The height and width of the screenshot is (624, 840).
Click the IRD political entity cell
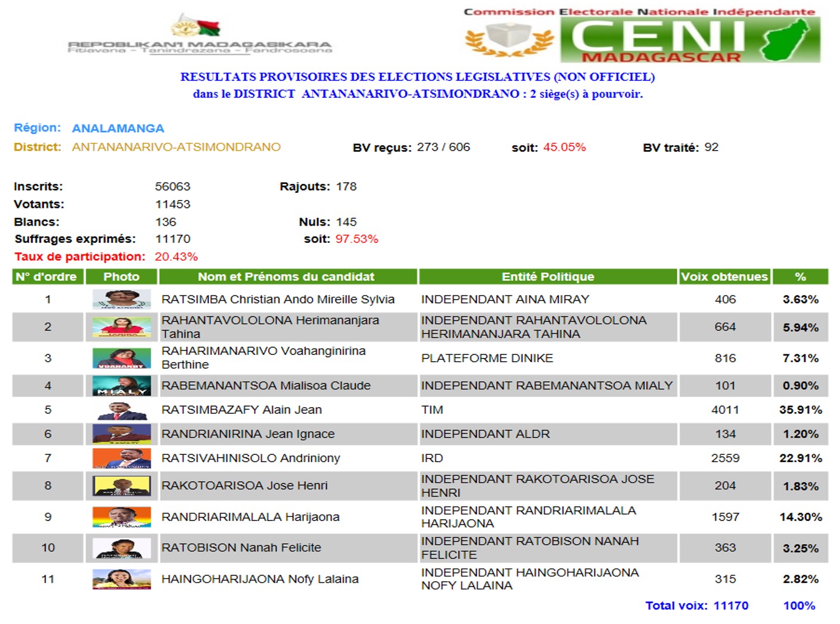pos(432,458)
